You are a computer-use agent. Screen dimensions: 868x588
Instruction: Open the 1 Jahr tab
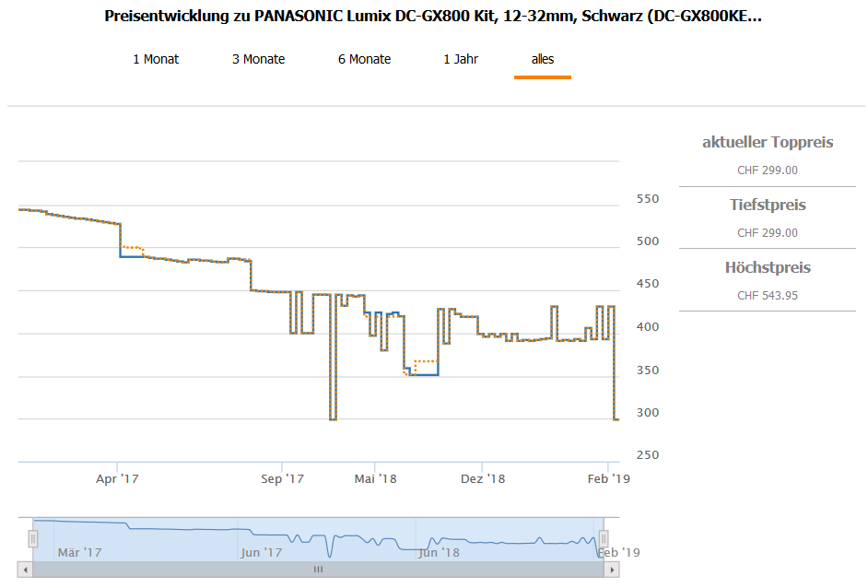coord(461,59)
